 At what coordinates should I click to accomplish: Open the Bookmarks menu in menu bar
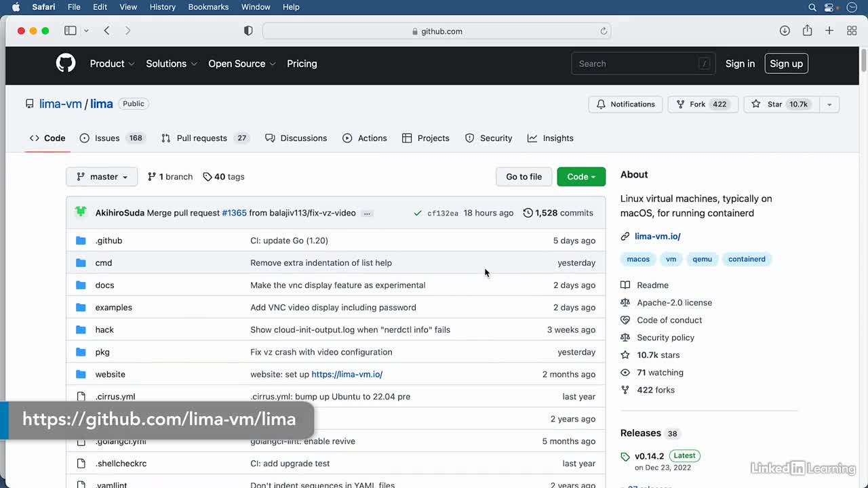(208, 7)
